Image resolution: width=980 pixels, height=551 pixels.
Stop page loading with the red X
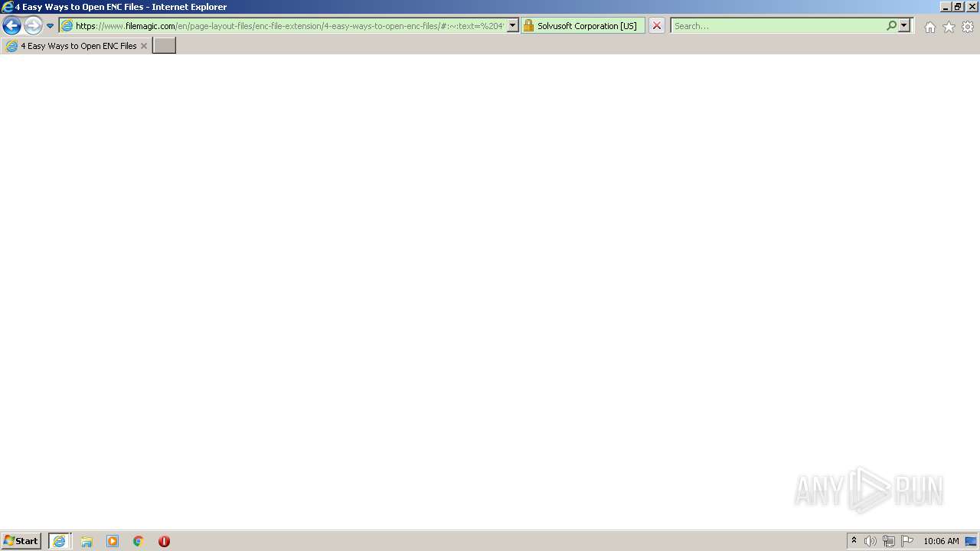click(657, 26)
